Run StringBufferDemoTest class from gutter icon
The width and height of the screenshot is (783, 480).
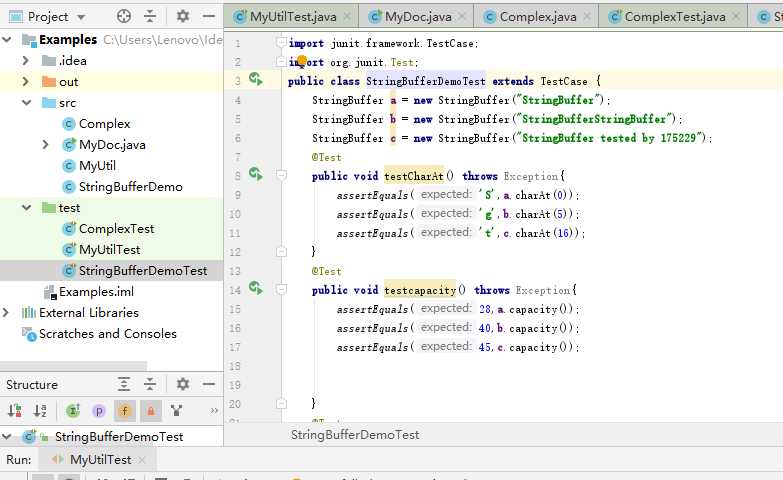click(x=255, y=80)
